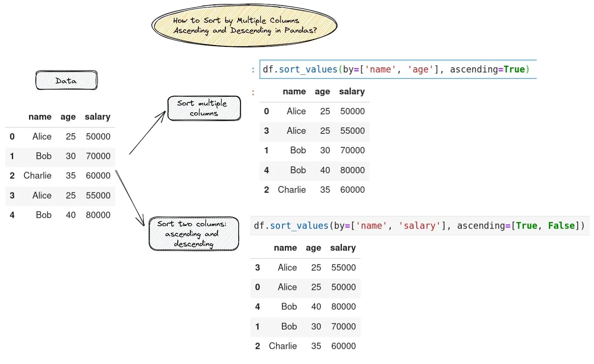Viewport: 594px width, 364px height.
Task: Click the yellow title bubble about sorting
Action: (244, 25)
